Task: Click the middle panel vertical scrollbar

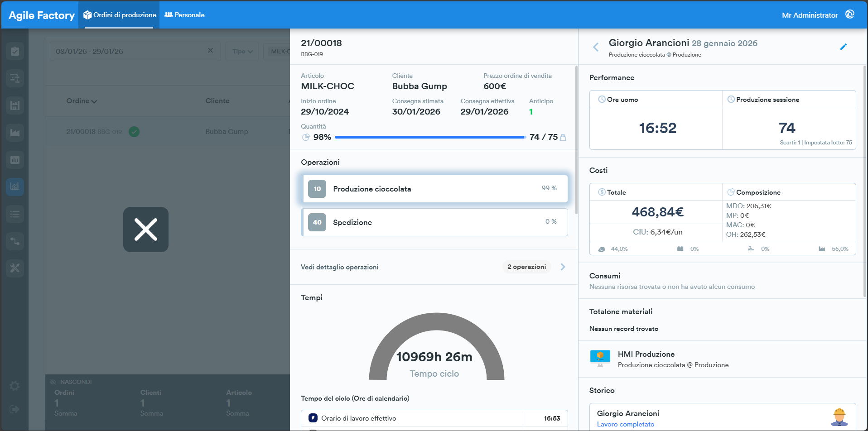Action: coord(576,140)
